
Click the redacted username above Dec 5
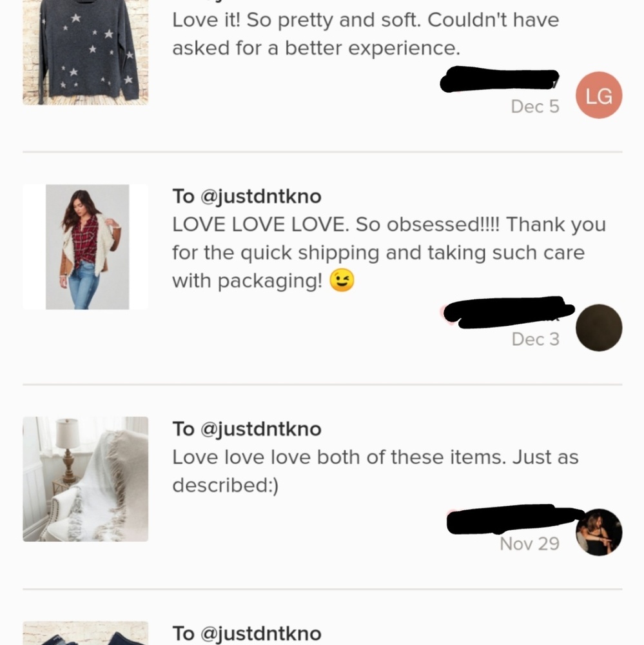500,80
